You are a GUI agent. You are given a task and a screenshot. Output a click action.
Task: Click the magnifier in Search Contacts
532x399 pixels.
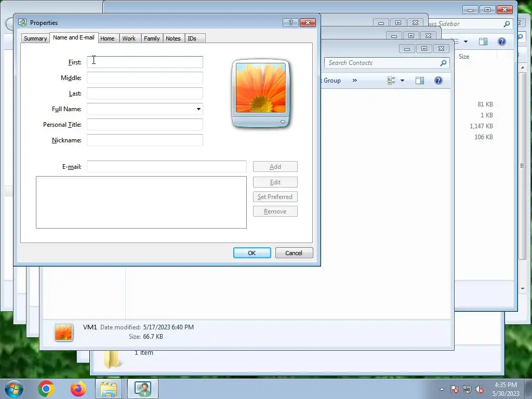pos(443,63)
